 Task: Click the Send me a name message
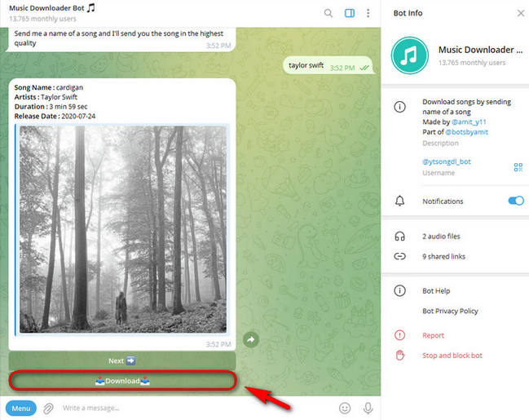coord(121,39)
